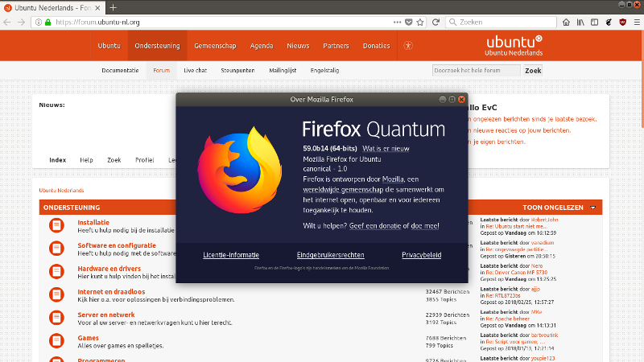Image resolution: width=644 pixels, height=362 pixels.
Task: Open Privacybeleid link
Action: coord(421,255)
